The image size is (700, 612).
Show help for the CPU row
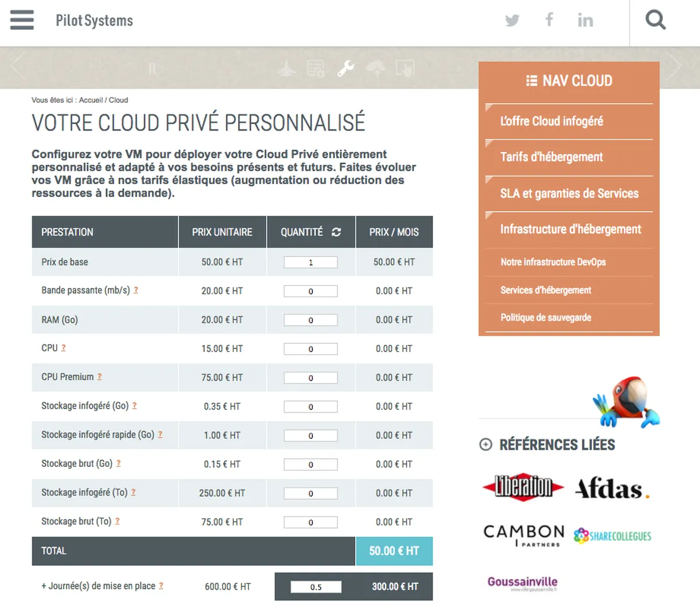[64, 347]
